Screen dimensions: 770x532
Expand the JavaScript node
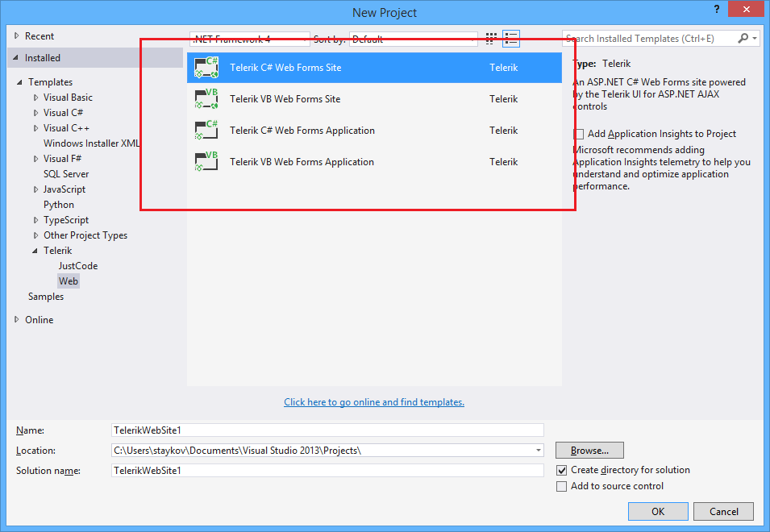pyautogui.click(x=35, y=189)
